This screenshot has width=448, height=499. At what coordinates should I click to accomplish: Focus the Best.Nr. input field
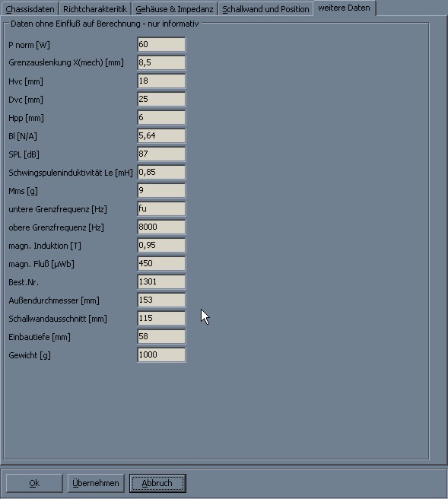(x=161, y=281)
